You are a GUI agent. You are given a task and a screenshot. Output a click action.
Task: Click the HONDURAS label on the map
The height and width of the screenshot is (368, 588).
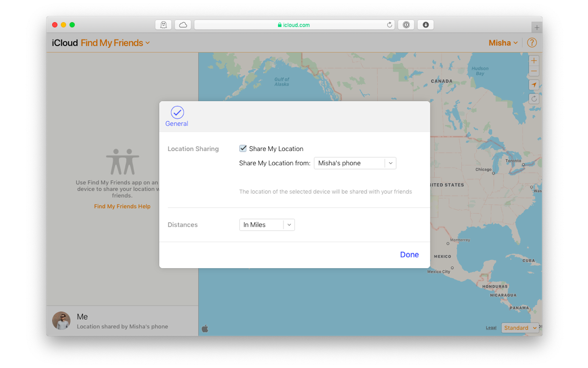(495, 287)
